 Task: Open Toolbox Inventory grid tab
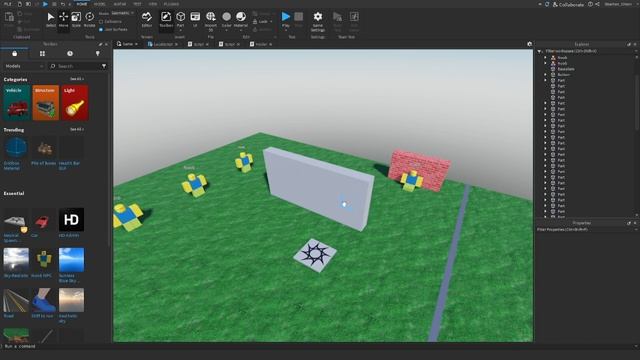42,53
